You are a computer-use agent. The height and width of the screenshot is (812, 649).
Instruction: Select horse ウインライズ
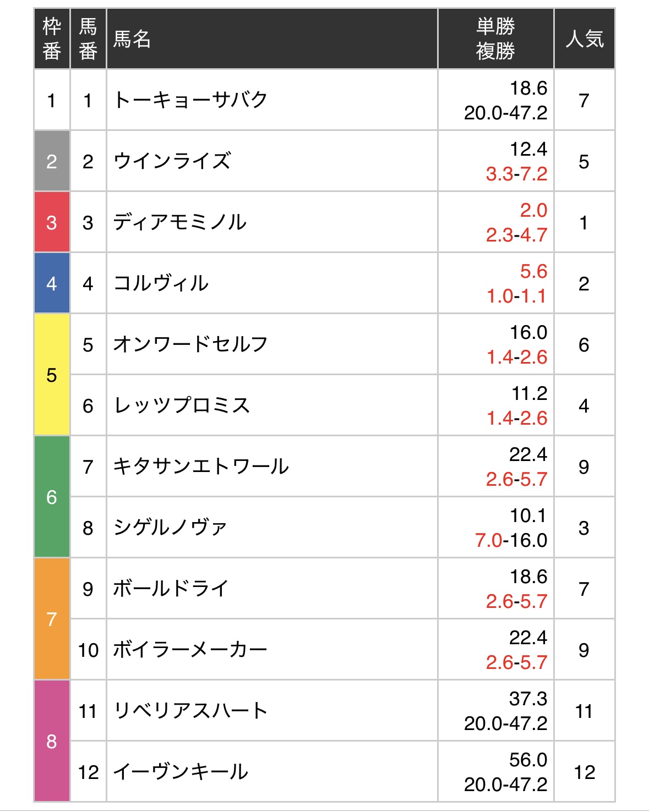[x=172, y=161]
